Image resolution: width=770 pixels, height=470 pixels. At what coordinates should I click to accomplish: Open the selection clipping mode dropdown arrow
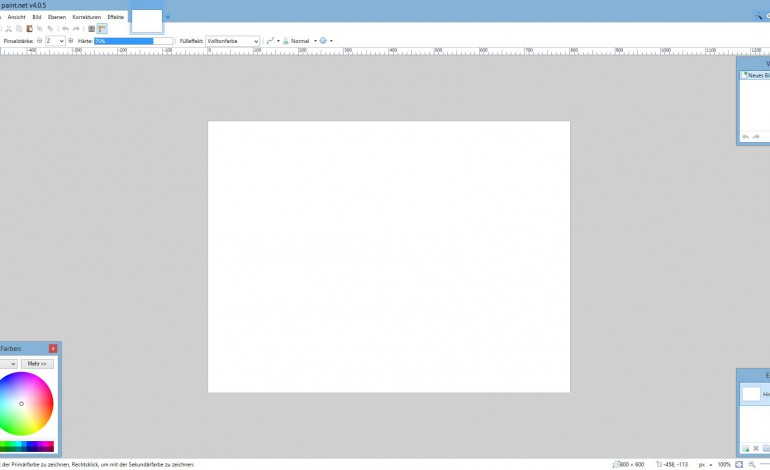pos(331,41)
